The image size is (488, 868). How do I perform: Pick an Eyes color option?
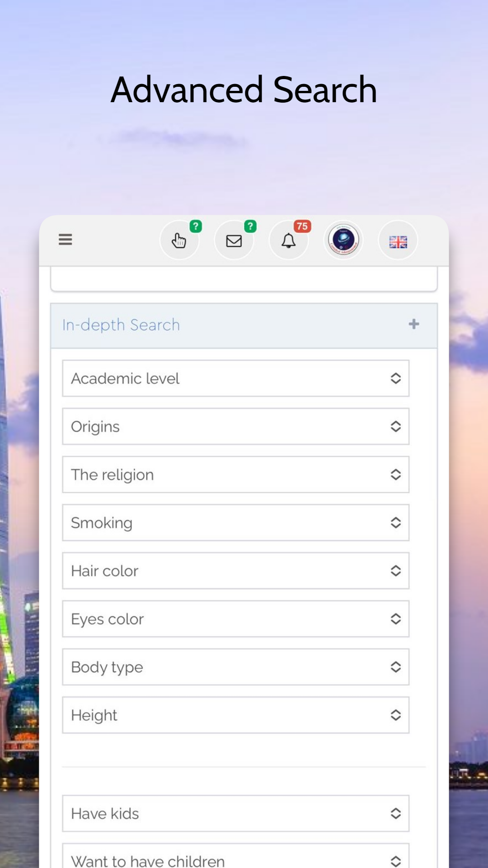tap(235, 619)
